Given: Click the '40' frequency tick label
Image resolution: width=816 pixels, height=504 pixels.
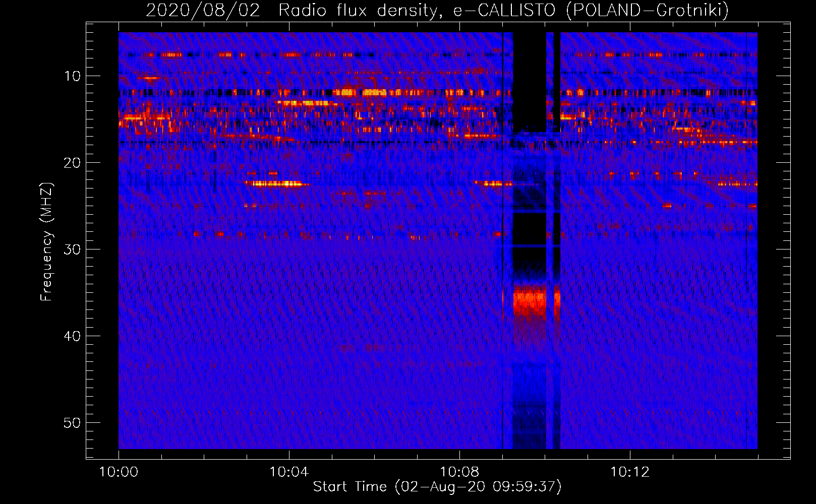Looking at the screenshot, I should [73, 336].
